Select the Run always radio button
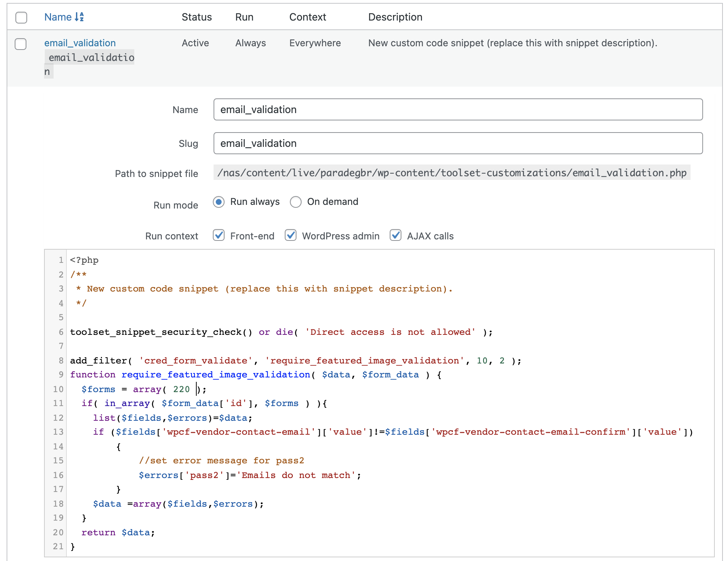728x561 pixels. tap(219, 202)
